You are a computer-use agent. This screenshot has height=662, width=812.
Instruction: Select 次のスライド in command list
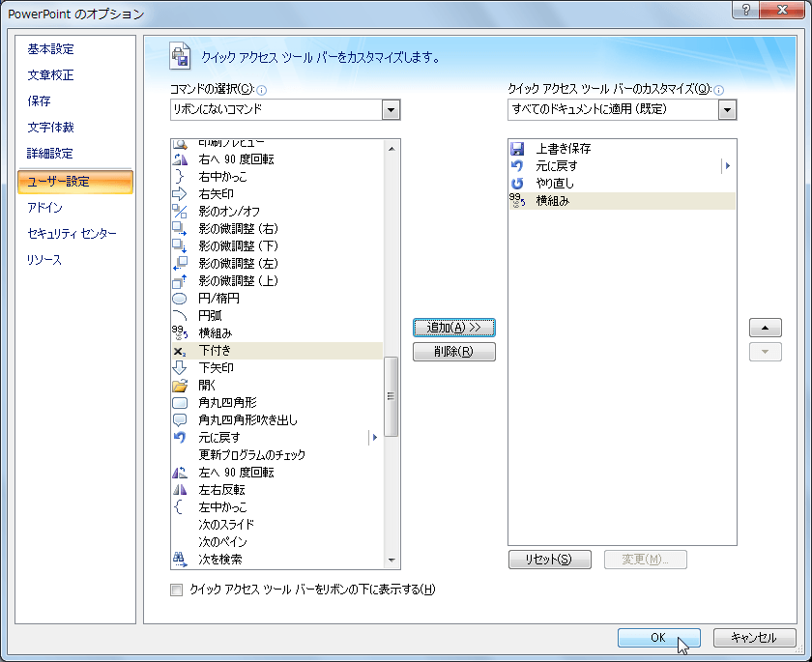point(226,525)
